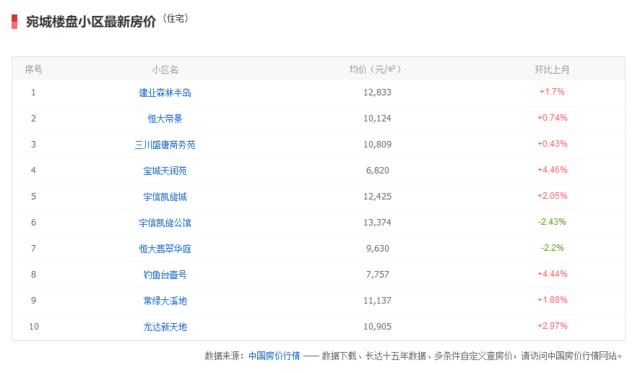The height and width of the screenshot is (373, 640).
Task: Open the 三川盛唐商务苑 link
Action: [165, 145]
